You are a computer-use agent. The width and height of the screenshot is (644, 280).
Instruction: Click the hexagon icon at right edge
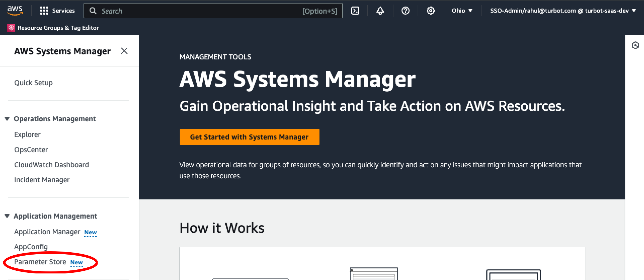[635, 45]
